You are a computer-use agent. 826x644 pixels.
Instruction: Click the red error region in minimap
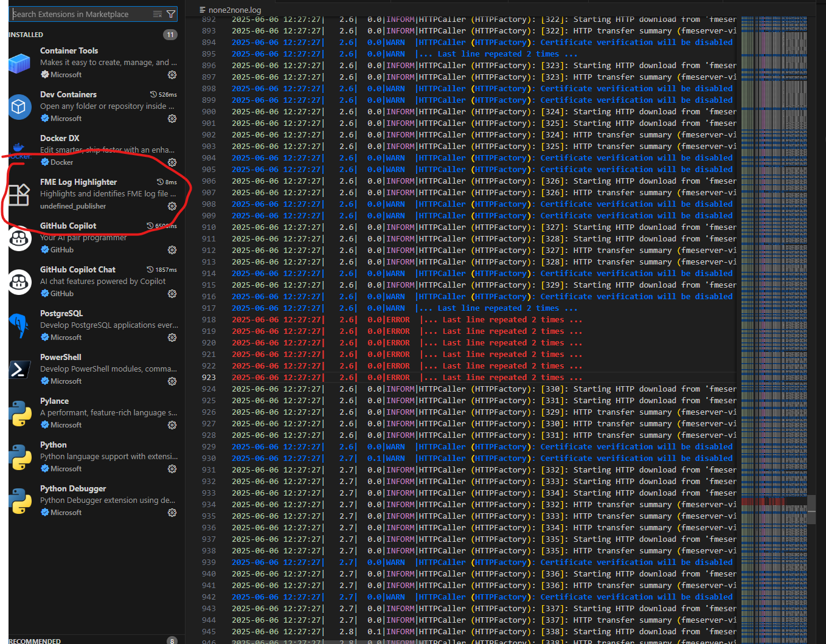763,502
